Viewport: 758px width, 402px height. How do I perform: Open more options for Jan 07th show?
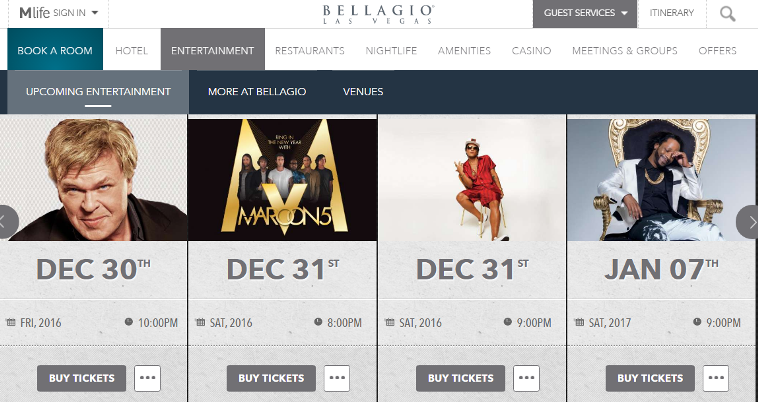pyautogui.click(x=716, y=378)
